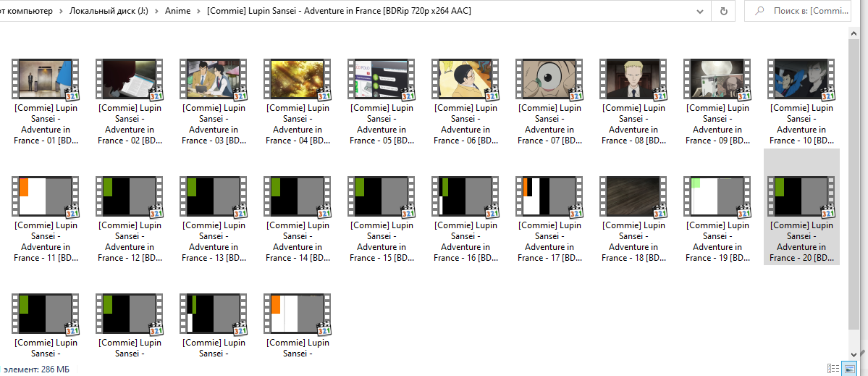The height and width of the screenshot is (376, 868).
Task: Click the status bar text "элемент: 286 МБ"
Action: [x=36, y=369]
